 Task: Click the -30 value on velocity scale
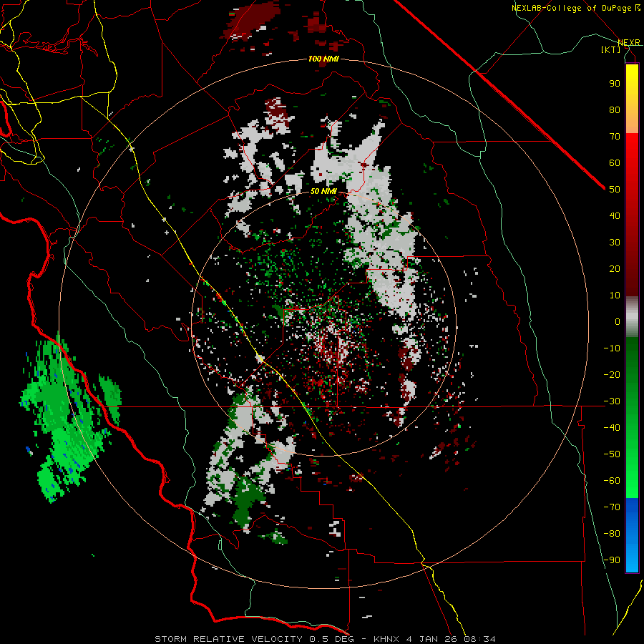pyautogui.click(x=612, y=401)
